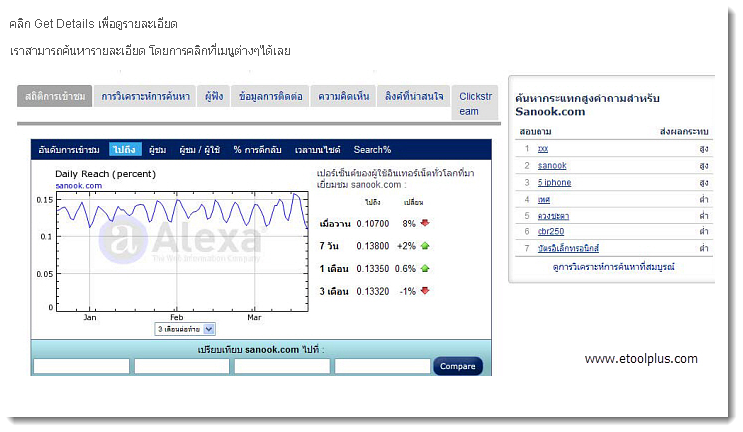Open the สถิติการเข้าชม tab
Viewport: 743px width, 432px height.
55,96
